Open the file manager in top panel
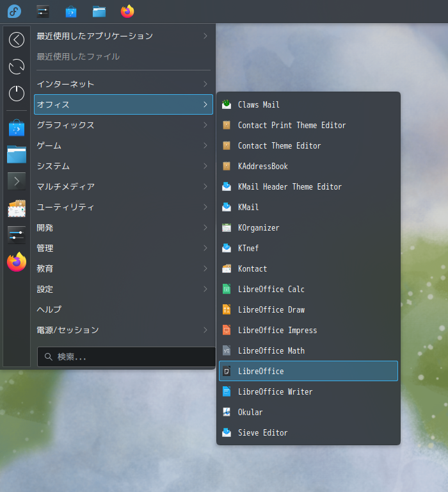 [99, 12]
